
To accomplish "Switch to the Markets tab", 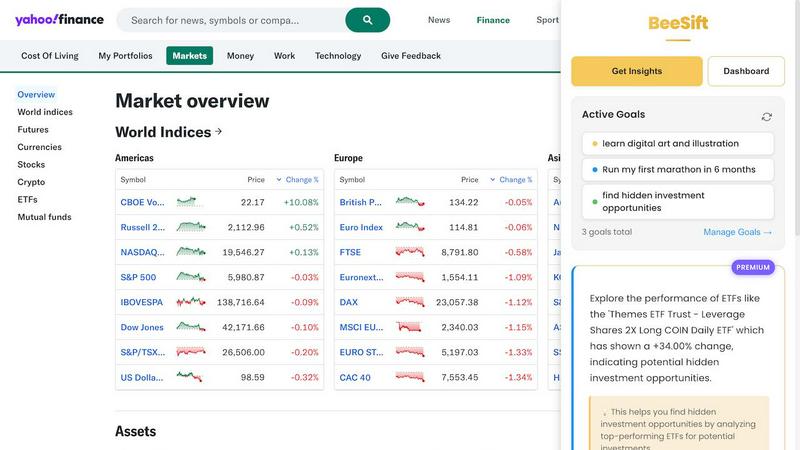I will tap(189, 56).
